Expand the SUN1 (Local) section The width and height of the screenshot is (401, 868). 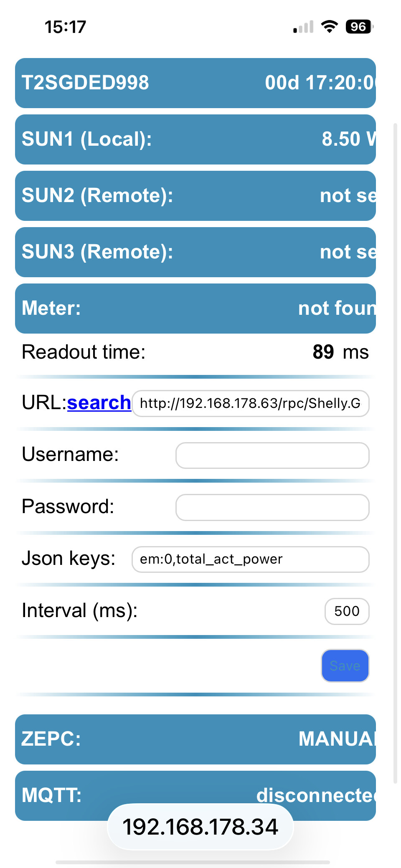[195, 139]
